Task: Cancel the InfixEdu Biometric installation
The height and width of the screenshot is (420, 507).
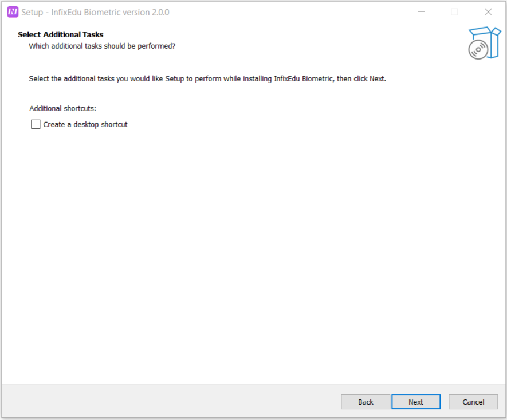Action: [x=473, y=402]
